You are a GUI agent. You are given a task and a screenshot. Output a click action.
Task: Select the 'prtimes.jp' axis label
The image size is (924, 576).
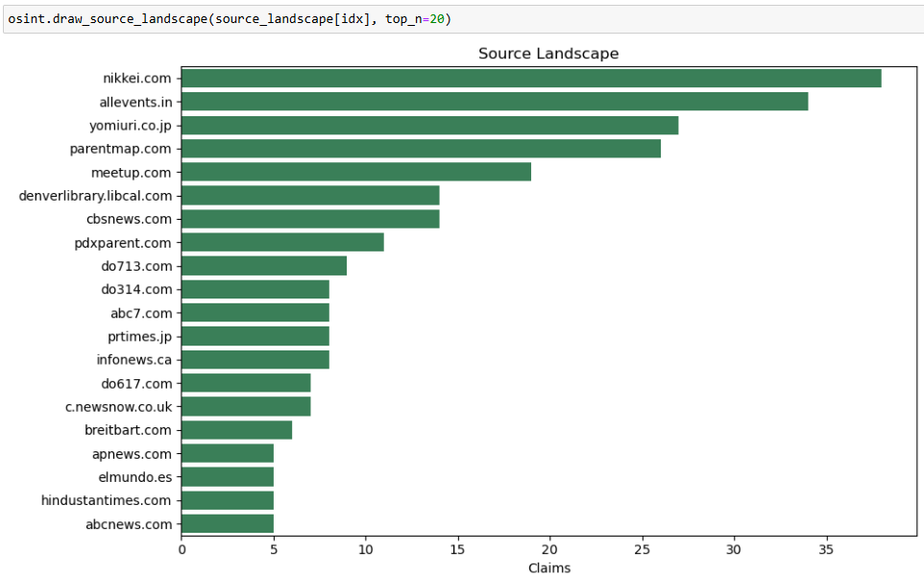click(x=139, y=337)
